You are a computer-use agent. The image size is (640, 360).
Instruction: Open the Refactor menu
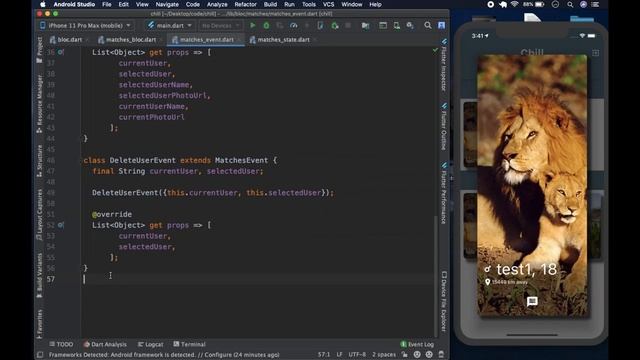click(245, 4)
